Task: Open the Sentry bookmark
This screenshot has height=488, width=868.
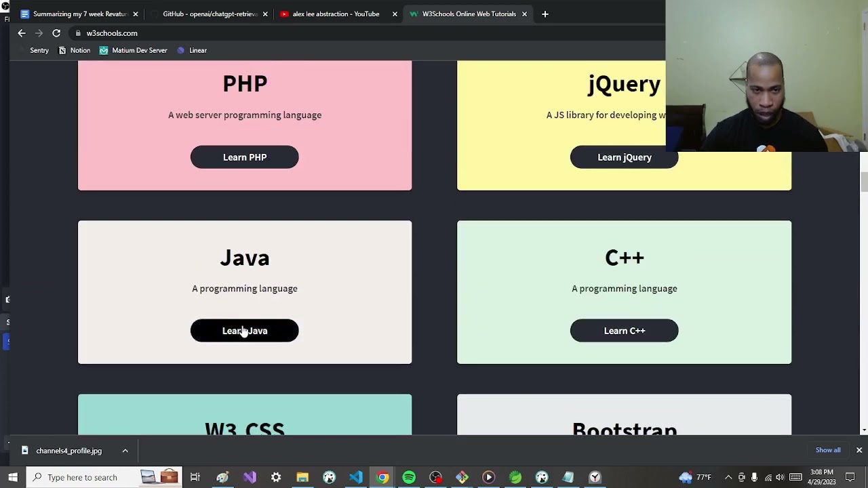Action: click(x=34, y=50)
